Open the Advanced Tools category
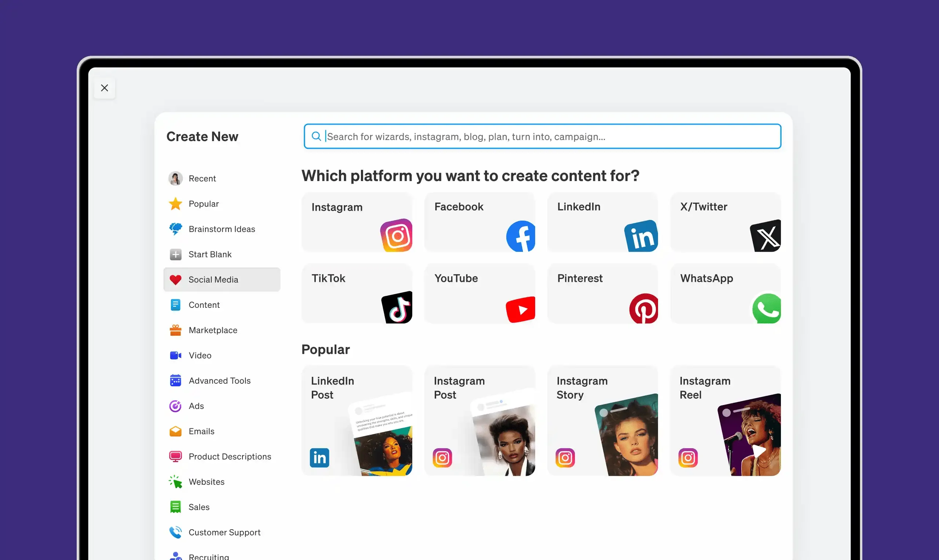The height and width of the screenshot is (560, 939). [x=219, y=381]
